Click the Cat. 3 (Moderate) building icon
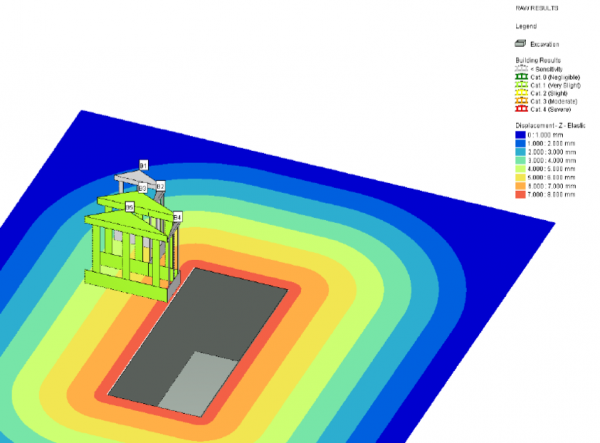Viewport: 600px width, 443px height. click(521, 101)
